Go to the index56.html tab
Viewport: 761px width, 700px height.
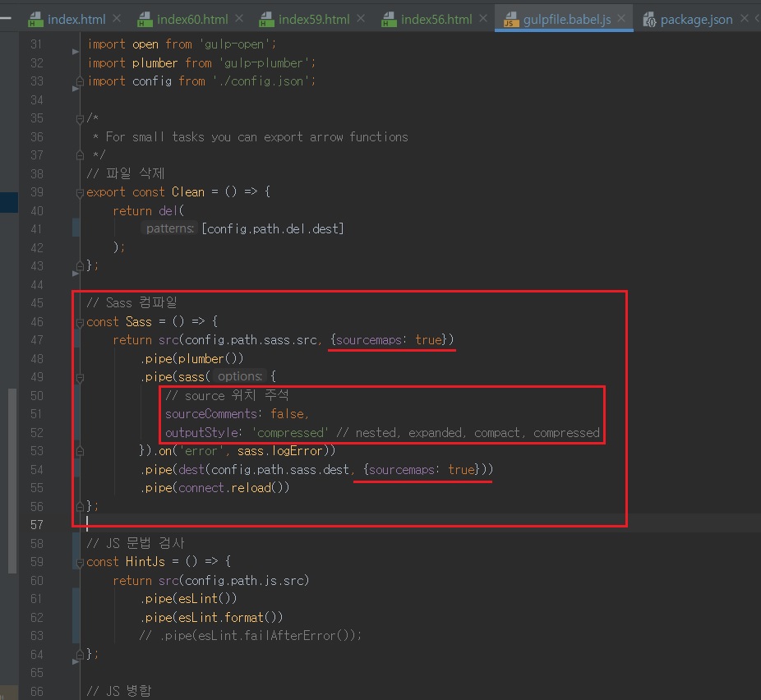tap(436, 19)
